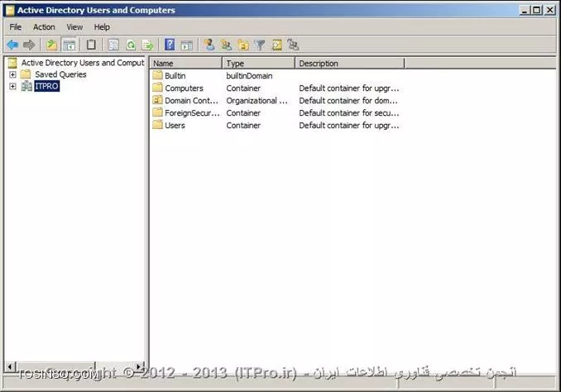Image resolution: width=561 pixels, height=392 pixels.
Task: Sort by the Description column header
Action: click(x=350, y=64)
